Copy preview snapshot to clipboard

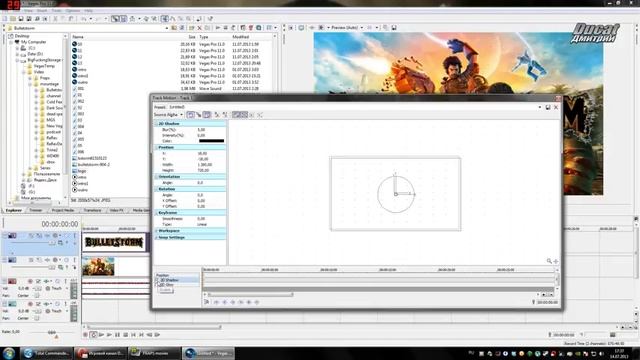pyautogui.click(x=386, y=28)
